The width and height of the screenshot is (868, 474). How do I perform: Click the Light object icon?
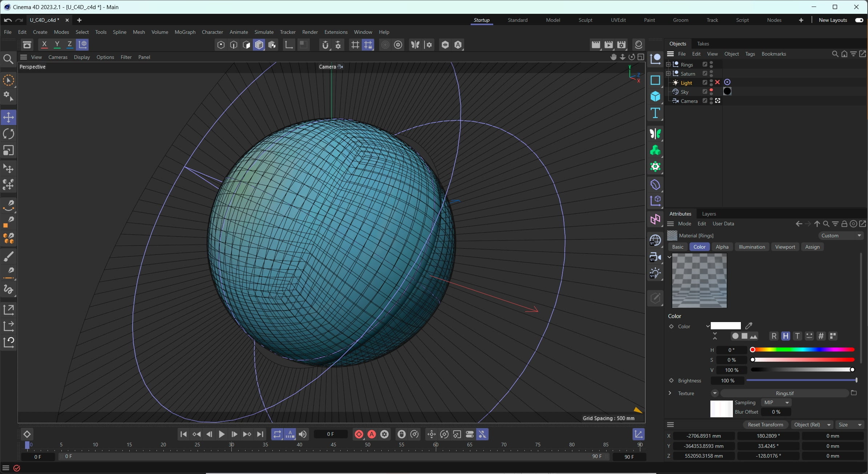pos(655,273)
